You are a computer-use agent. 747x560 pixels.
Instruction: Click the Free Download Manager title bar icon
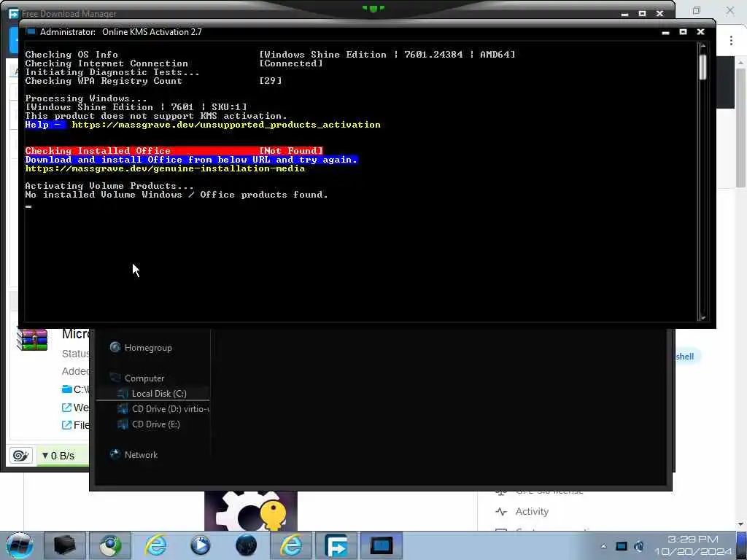(x=14, y=14)
